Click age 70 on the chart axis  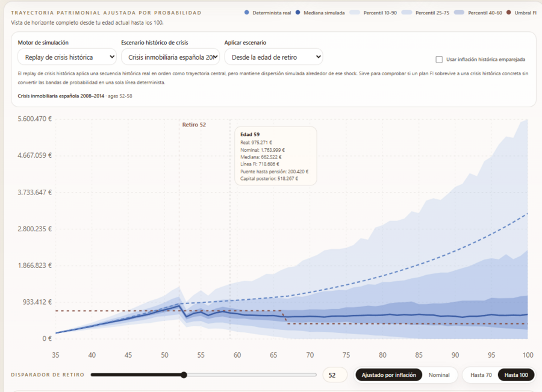pos(310,355)
